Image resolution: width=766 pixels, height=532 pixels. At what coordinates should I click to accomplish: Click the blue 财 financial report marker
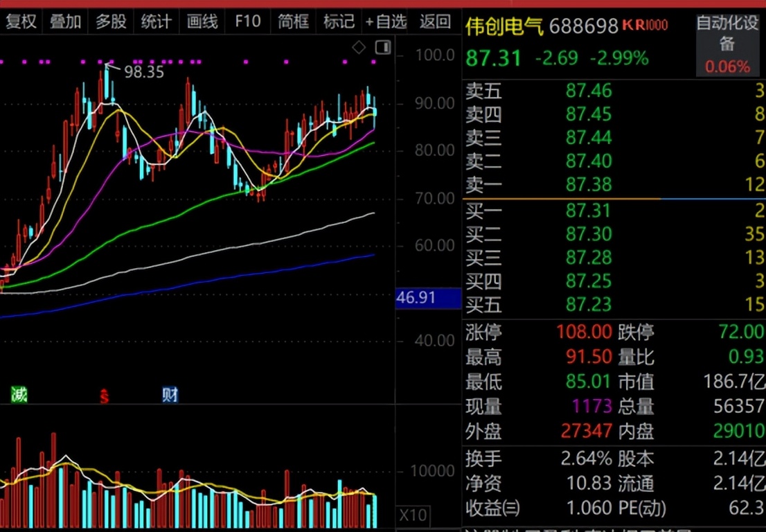pyautogui.click(x=170, y=395)
